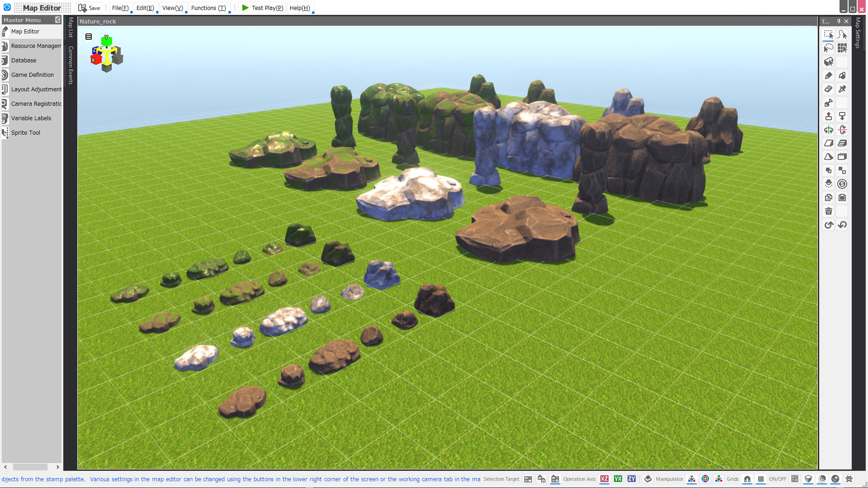Activate the horizontal flip tool
Viewport: 868px width, 488px height.
(828, 130)
